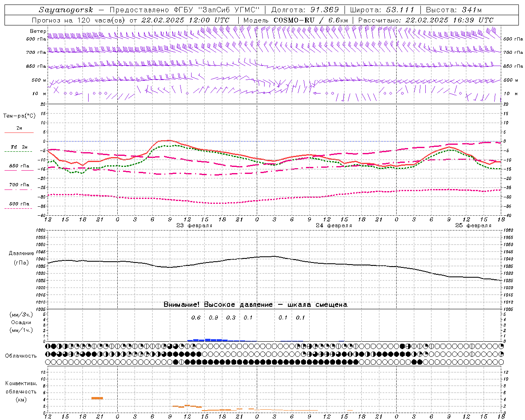
Task: Select the 'Предоставлено ФГБУ "ЗапСиб УГМС"' provider text
Action: click(184, 10)
